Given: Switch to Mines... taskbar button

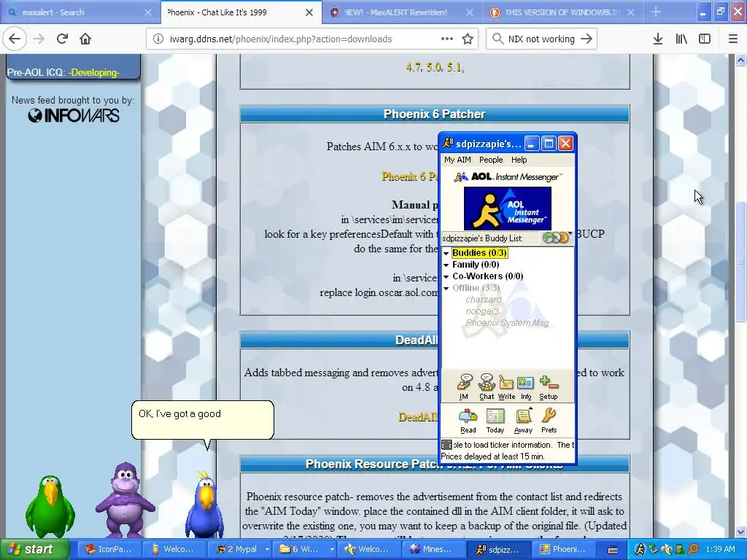Looking at the screenshot, I should click(433, 549).
